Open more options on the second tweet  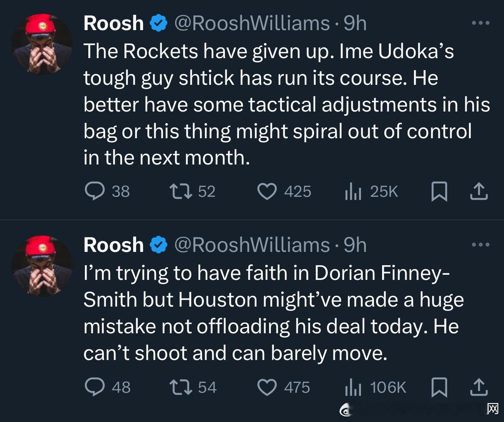coord(480,245)
